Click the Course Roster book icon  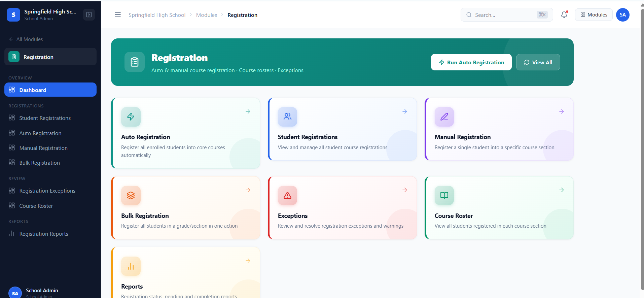pos(444,195)
